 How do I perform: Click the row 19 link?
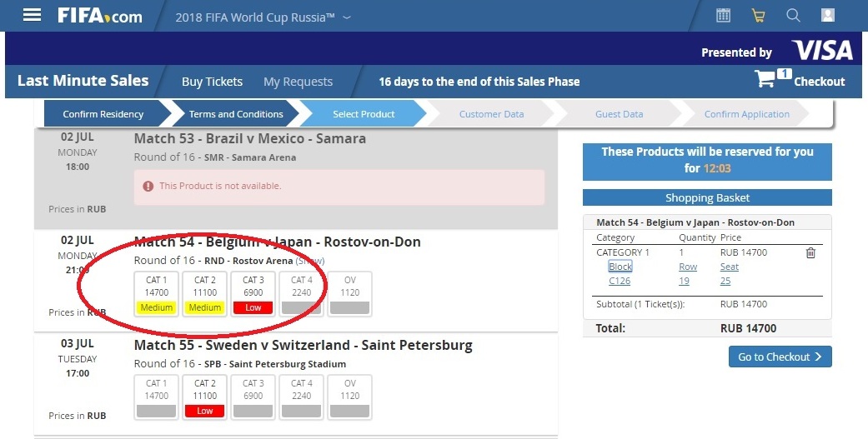pos(685,281)
